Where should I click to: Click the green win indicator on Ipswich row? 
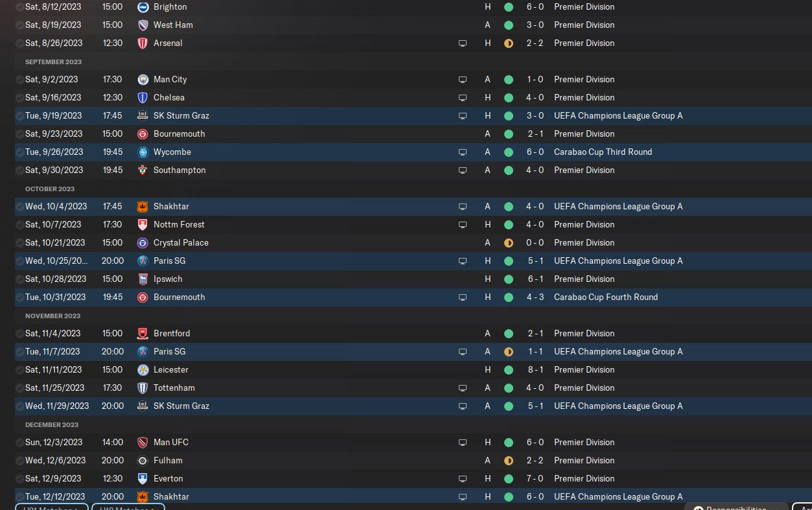(x=509, y=279)
